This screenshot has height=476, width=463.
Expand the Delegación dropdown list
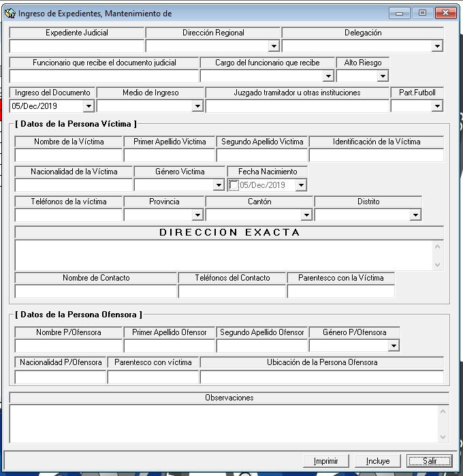click(x=437, y=46)
